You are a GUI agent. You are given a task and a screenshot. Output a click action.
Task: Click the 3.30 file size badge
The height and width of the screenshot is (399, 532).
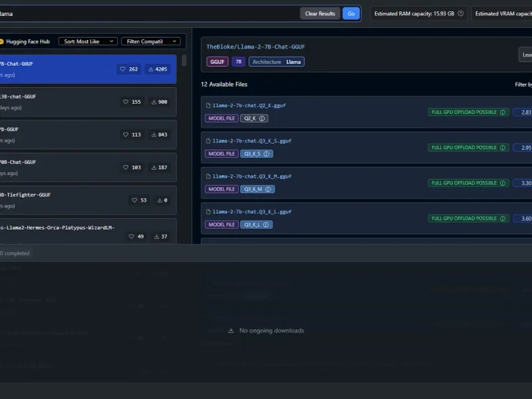click(523, 184)
